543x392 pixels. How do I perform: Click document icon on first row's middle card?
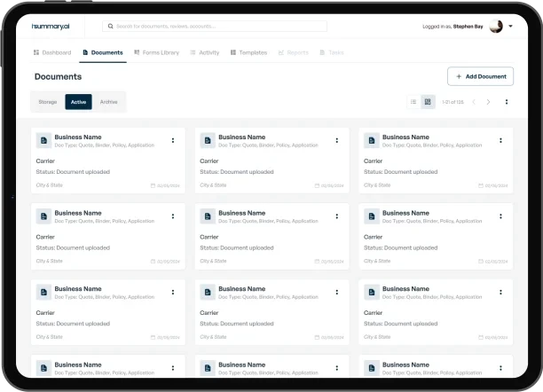pyautogui.click(x=208, y=140)
